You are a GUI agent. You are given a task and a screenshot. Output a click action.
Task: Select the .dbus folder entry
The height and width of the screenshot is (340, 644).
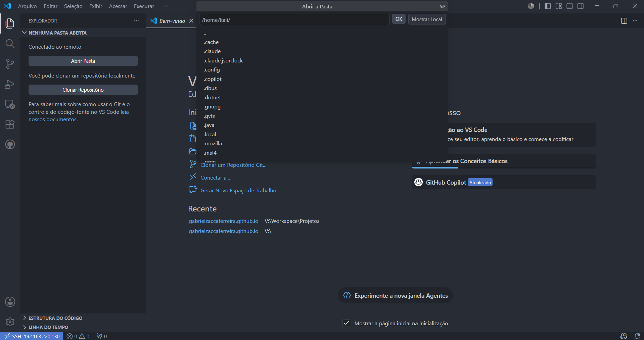pyautogui.click(x=322, y=88)
